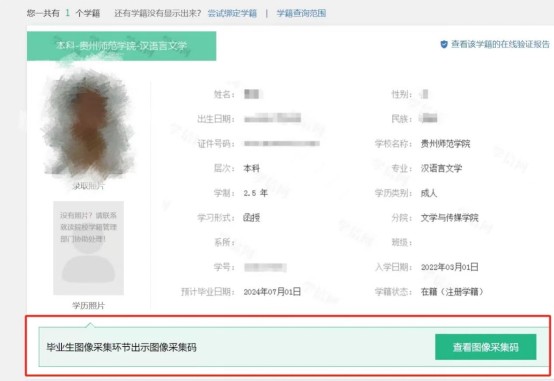Open 查看该学籍的在线验证报告 link
This screenshot has height=381, width=554.
[500, 44]
